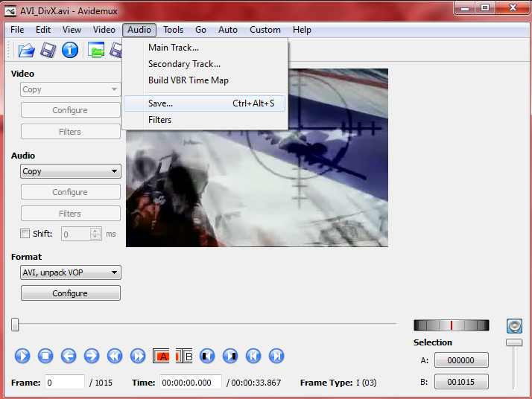Start playback with the Play button
The width and height of the screenshot is (532, 399).
[x=22, y=356]
